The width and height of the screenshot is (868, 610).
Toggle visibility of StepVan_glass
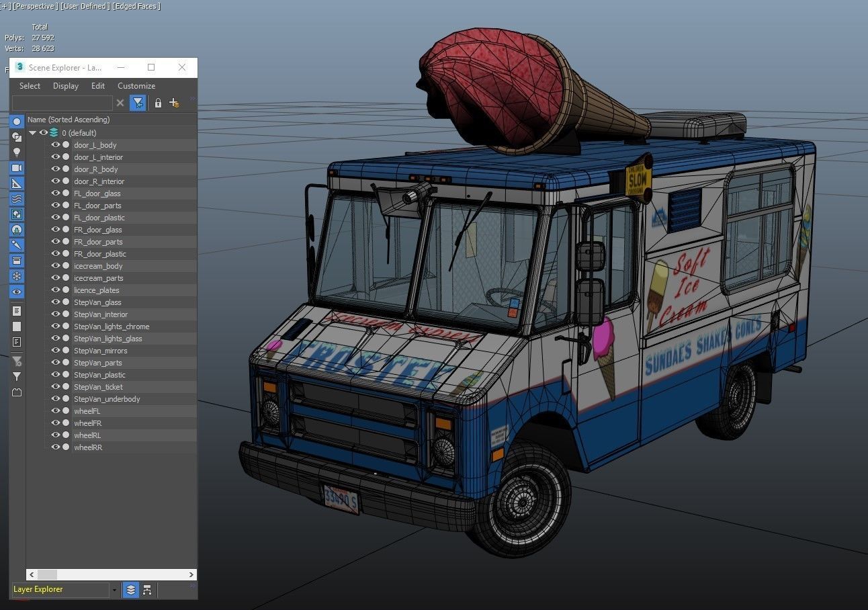click(56, 302)
